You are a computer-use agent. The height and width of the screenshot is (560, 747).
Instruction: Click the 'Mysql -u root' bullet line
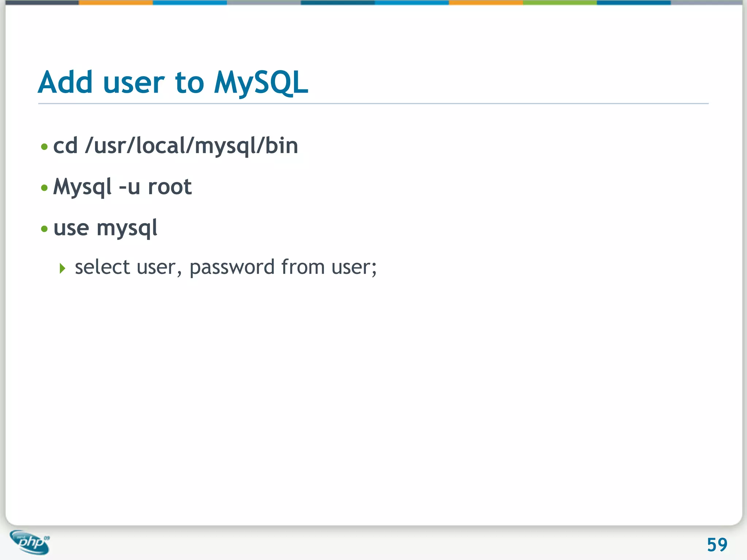[122, 187]
